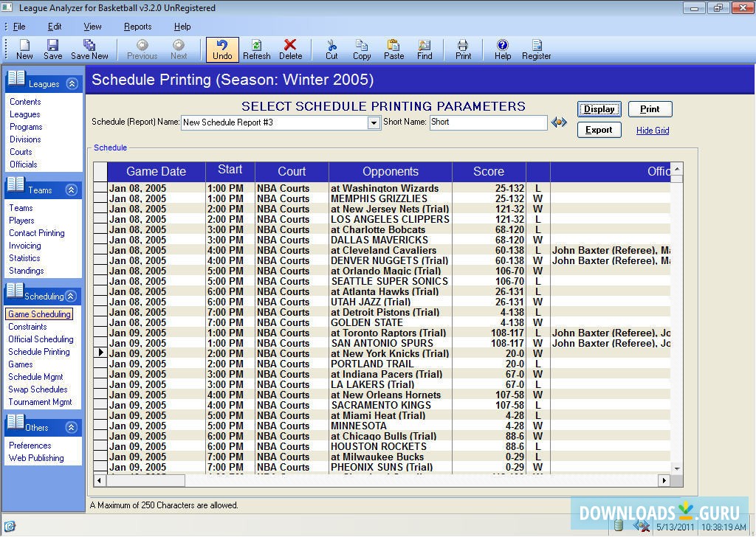Click the arrows icon beside Short Name
Viewport: 756px width, 537px height.
[559, 122]
